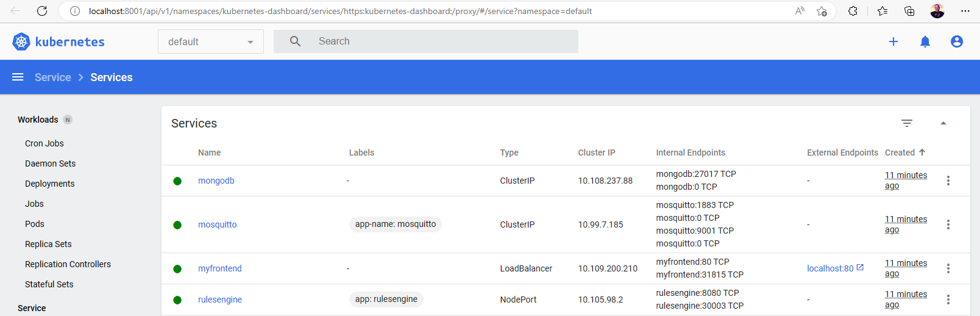Screen dimensions: 980x316
Task: Create new resource with plus icon
Action: tap(893, 41)
